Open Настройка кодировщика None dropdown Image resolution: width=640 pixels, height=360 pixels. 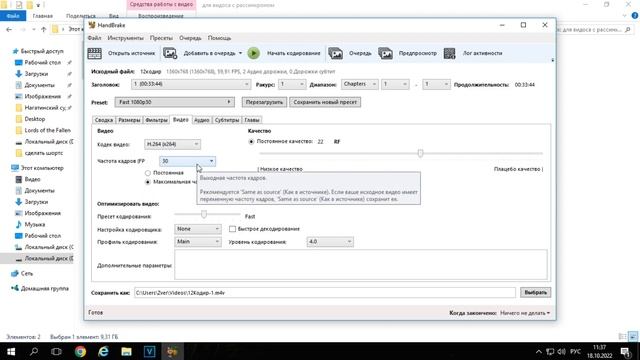pyautogui.click(x=198, y=229)
